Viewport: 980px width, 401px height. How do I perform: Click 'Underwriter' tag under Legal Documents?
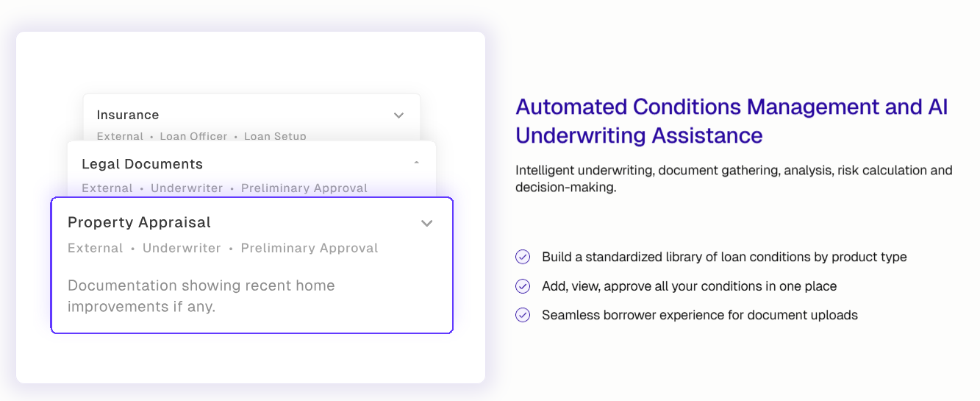pyautogui.click(x=187, y=188)
